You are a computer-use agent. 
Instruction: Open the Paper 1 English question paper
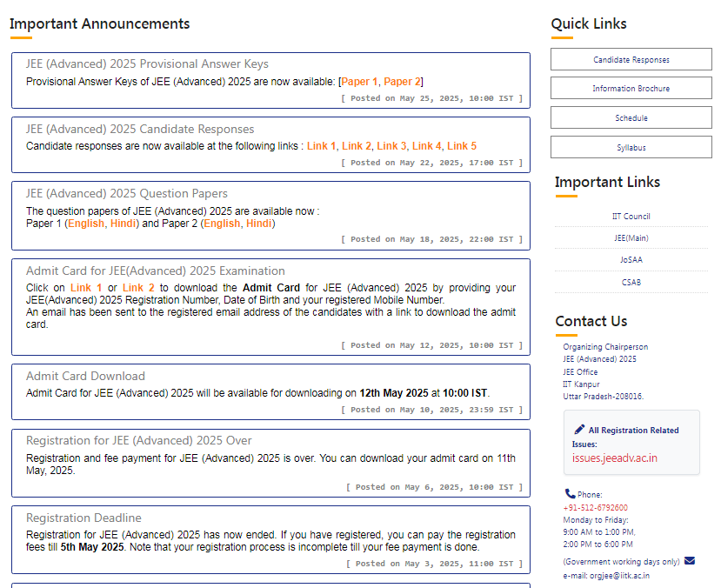(x=86, y=224)
